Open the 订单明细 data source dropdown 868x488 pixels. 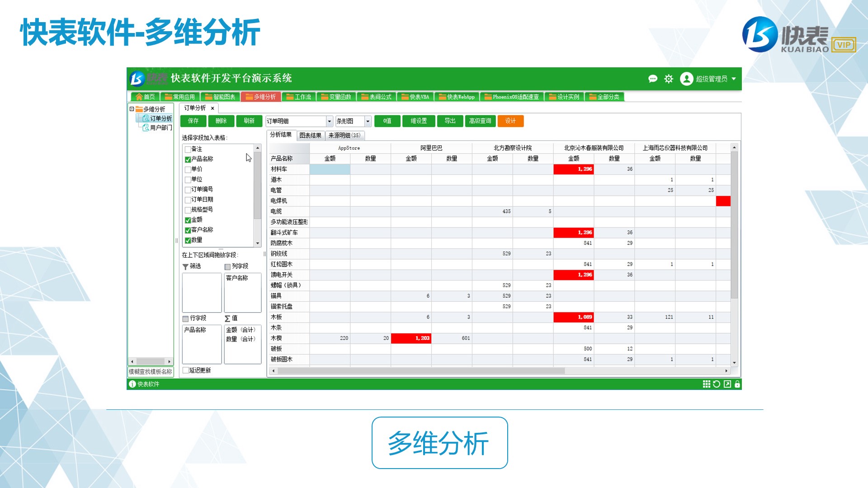click(x=329, y=121)
